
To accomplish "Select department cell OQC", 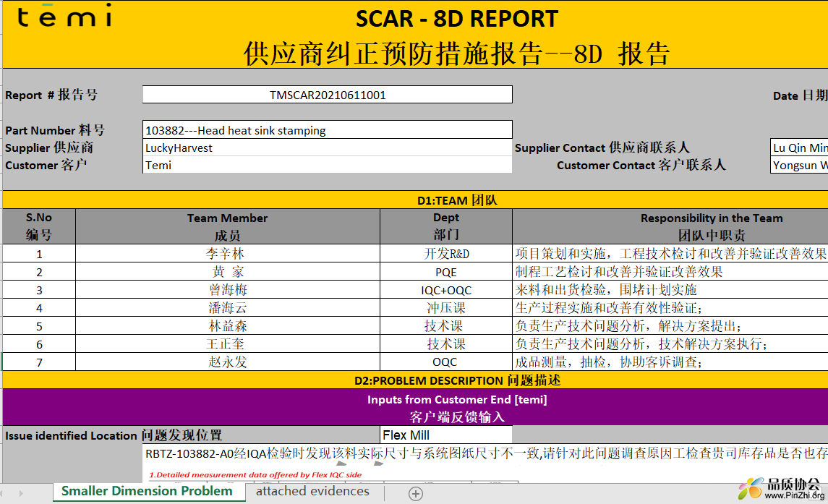I will pyautogui.click(x=446, y=362).
